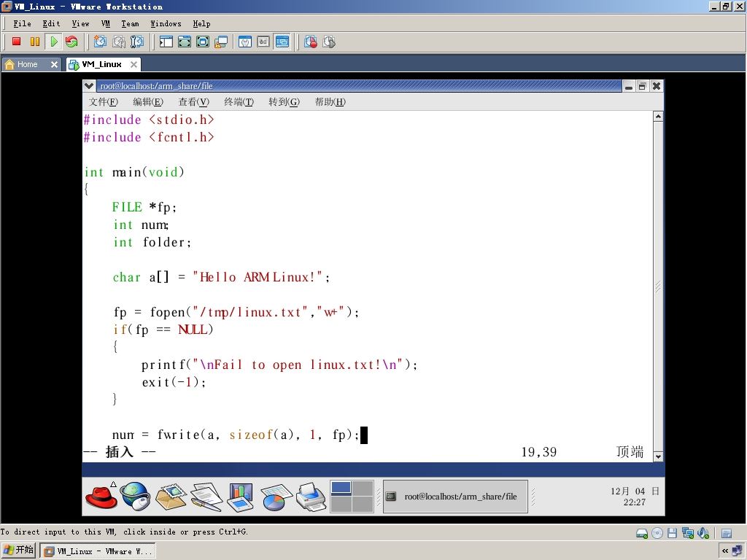Image resolution: width=747 pixels, height=560 pixels.
Task: Click the replay recording icon
Action: [329, 42]
